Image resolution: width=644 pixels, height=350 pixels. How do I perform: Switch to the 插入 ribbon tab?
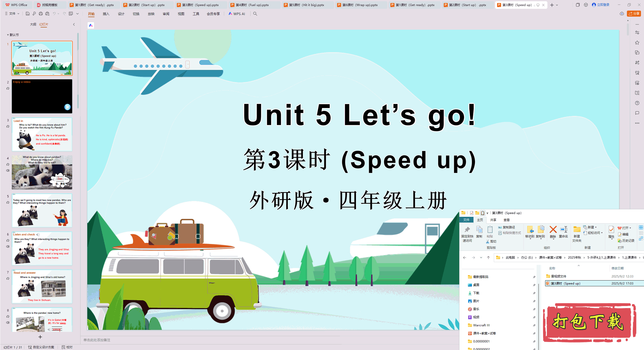(106, 14)
